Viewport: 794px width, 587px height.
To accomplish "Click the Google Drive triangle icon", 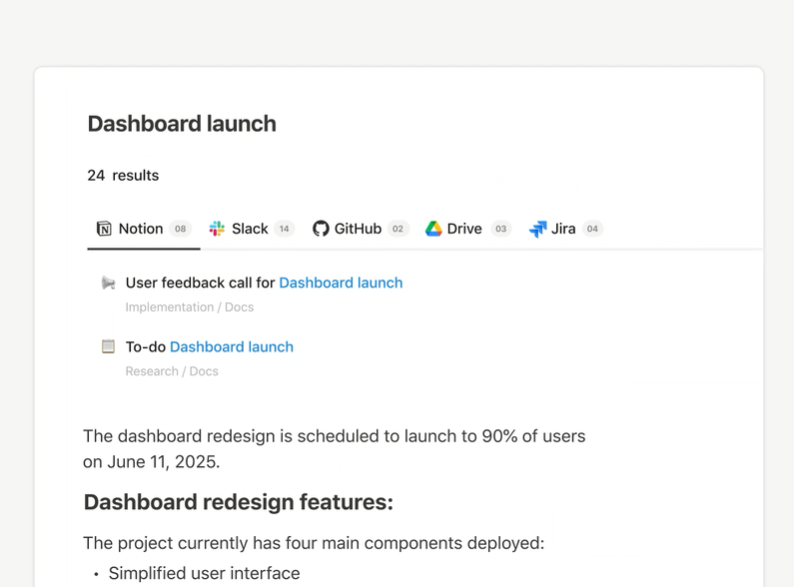I will (x=433, y=229).
